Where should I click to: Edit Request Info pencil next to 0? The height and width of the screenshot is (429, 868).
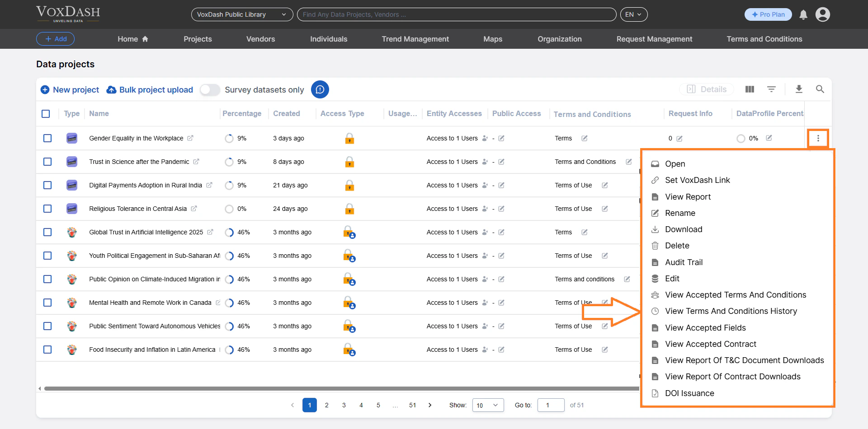[x=679, y=139]
